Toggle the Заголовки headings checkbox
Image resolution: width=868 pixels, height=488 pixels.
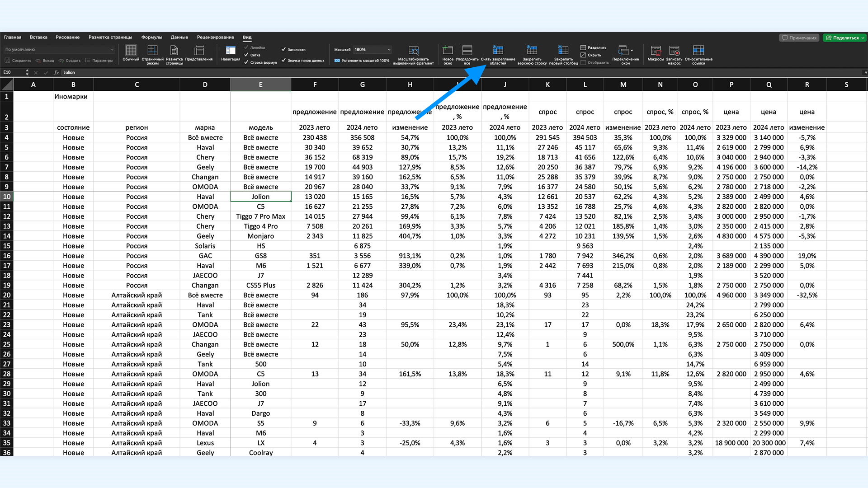283,49
